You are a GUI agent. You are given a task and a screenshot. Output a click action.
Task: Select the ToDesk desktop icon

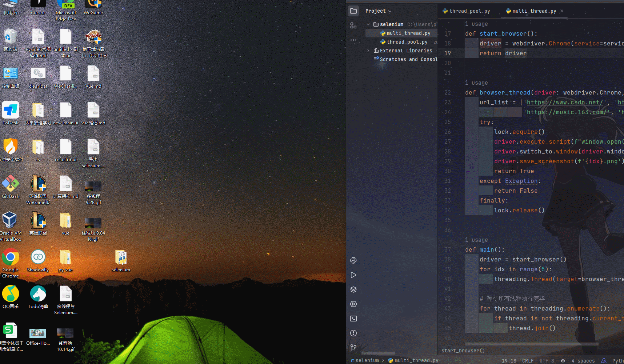pos(11,113)
